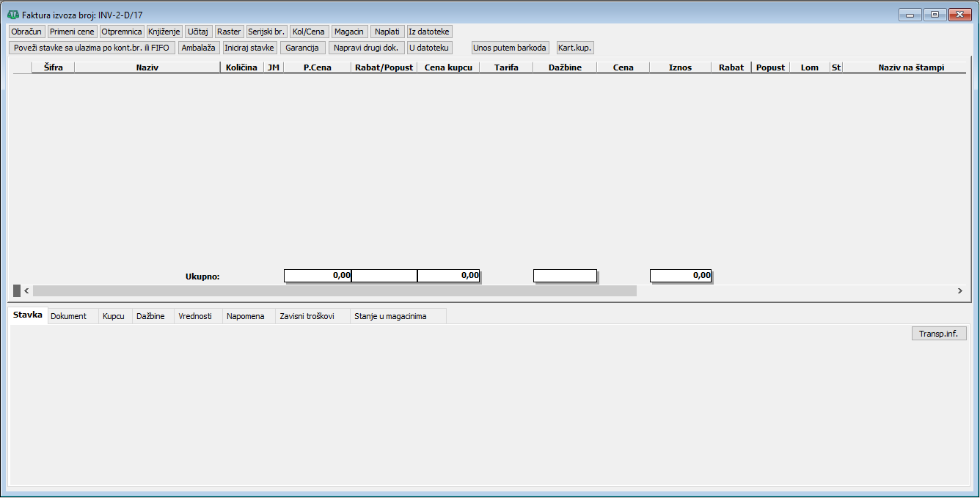Click the Ukupno P.Cena total field
The image size is (980, 498).
pos(318,276)
